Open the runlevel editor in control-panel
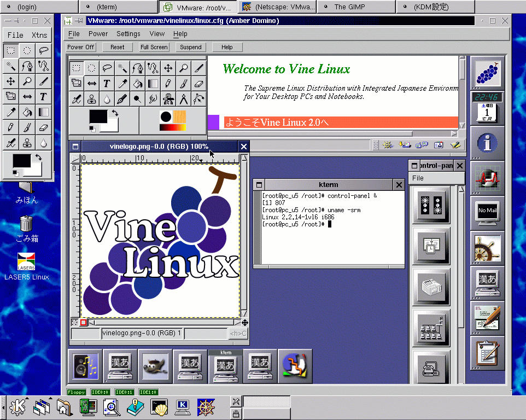The image size is (526, 420). (x=431, y=205)
